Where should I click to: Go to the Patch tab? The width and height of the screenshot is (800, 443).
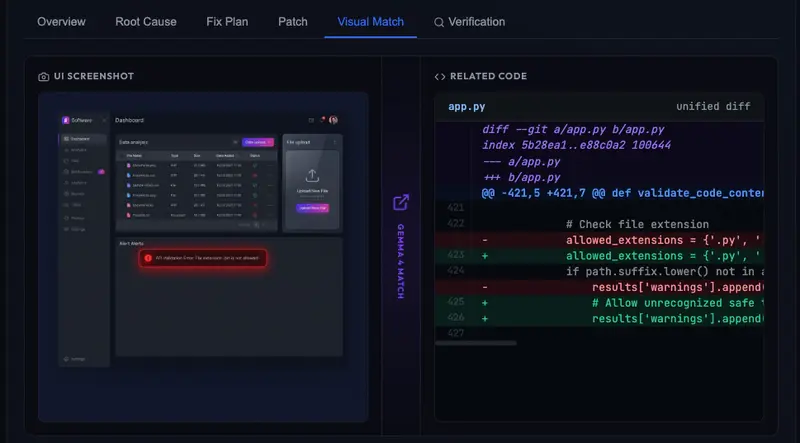293,22
